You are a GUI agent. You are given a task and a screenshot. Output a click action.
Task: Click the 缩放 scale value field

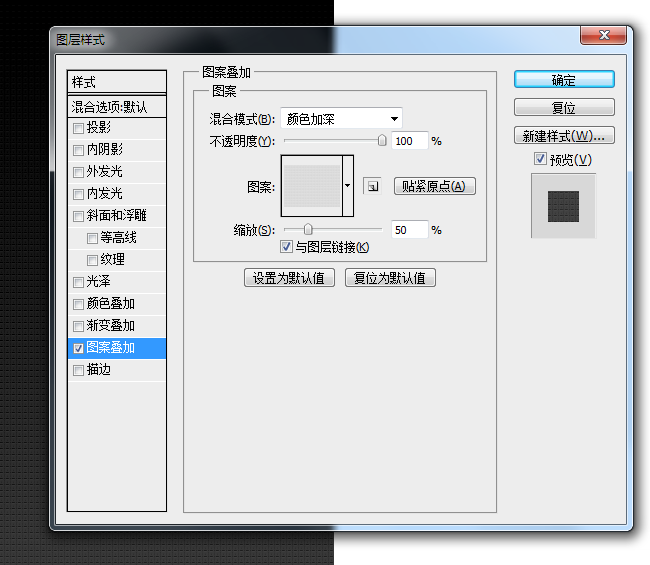(409, 230)
